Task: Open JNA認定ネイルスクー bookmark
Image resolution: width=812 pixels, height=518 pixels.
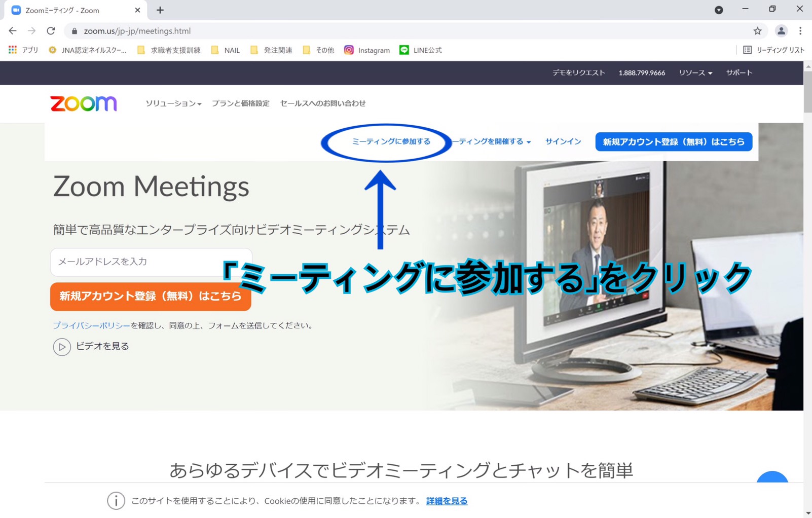Action: click(x=87, y=50)
